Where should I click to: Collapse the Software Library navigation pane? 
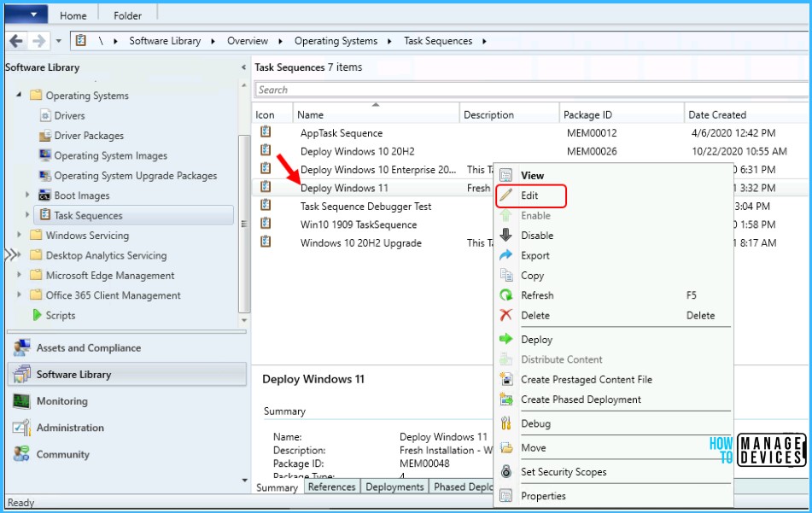coord(243,67)
